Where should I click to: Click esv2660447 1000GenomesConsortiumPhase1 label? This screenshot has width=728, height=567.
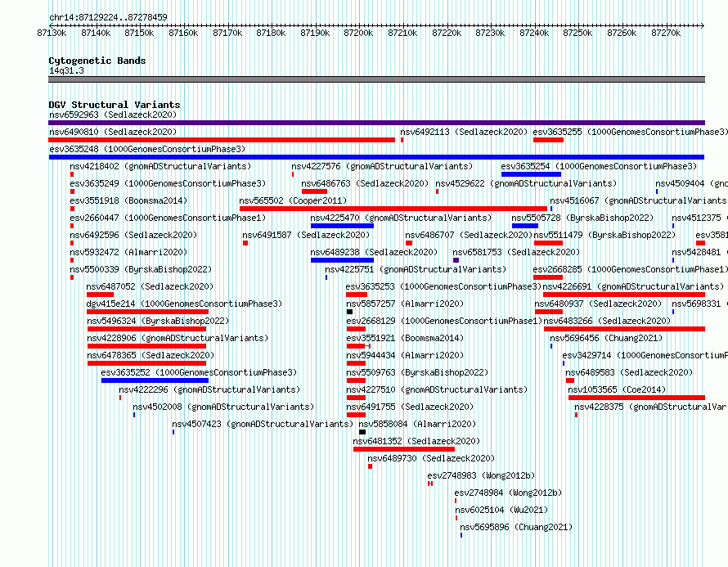pos(168,218)
